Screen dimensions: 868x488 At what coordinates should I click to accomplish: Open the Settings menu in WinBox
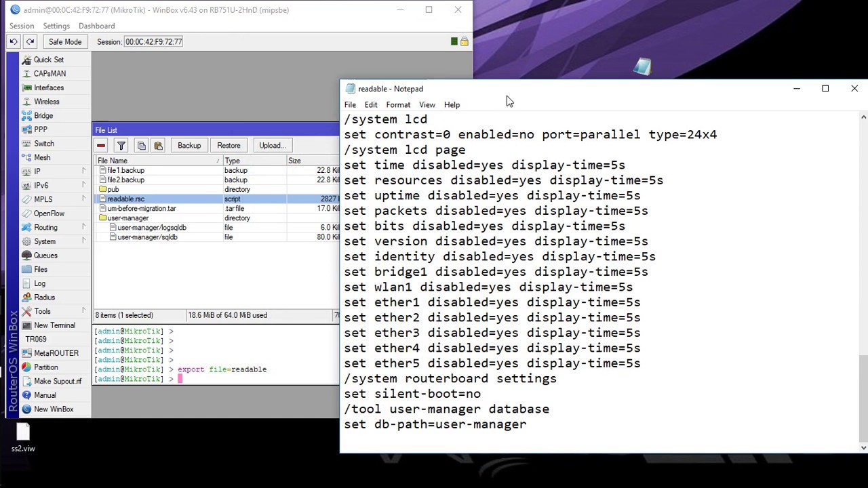[x=56, y=26]
